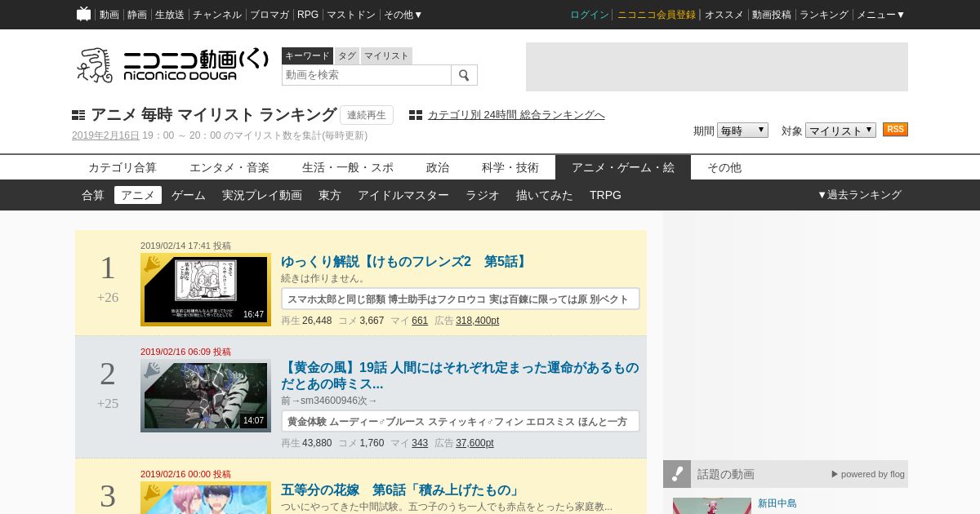Click grid icon beside category ranking link
The width and height of the screenshot is (980, 514).
tap(416, 115)
